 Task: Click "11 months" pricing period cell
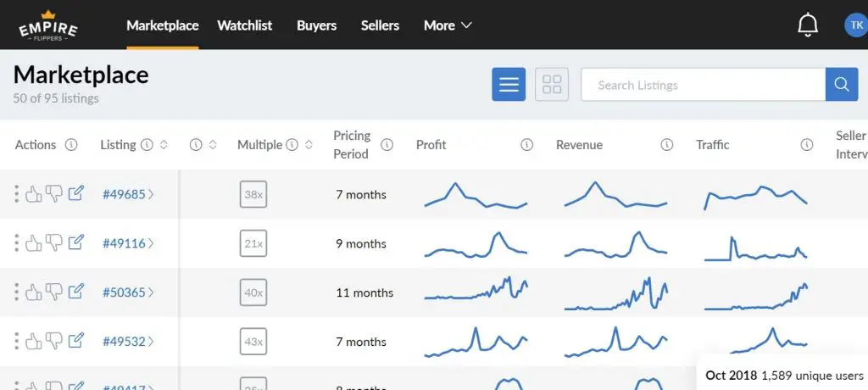click(364, 292)
